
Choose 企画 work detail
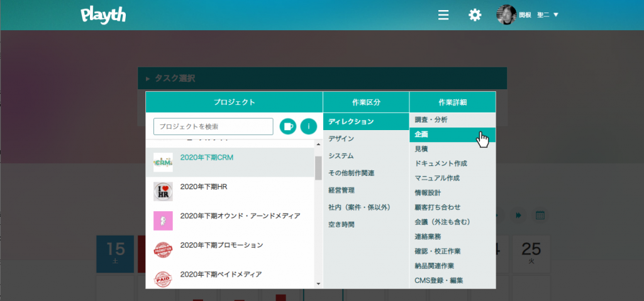point(452,134)
